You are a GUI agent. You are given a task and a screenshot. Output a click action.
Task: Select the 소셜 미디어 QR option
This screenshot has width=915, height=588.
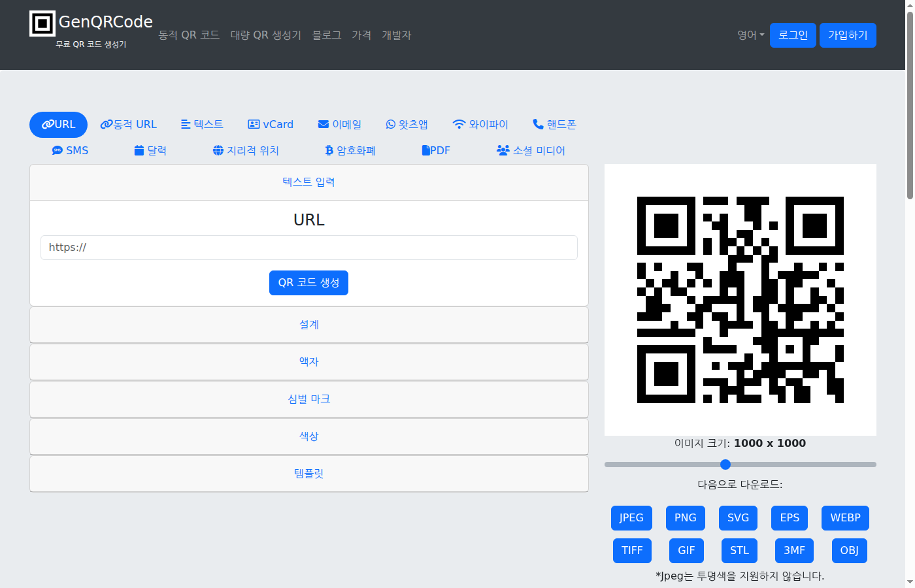pyautogui.click(x=531, y=150)
